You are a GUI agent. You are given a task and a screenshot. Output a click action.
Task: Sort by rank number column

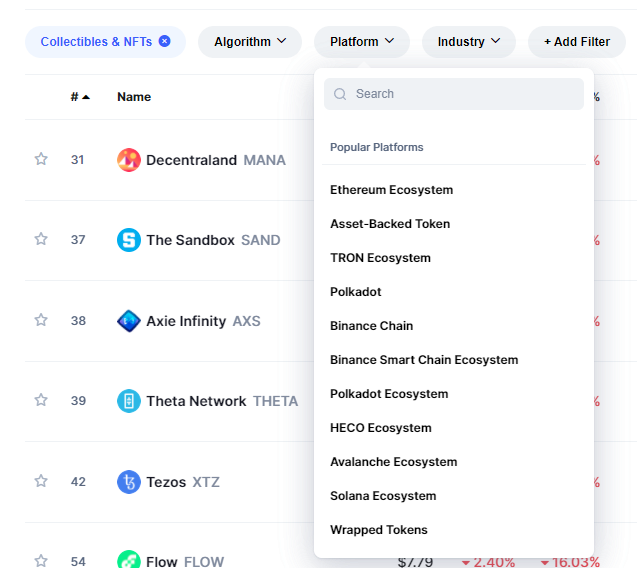pos(79,97)
